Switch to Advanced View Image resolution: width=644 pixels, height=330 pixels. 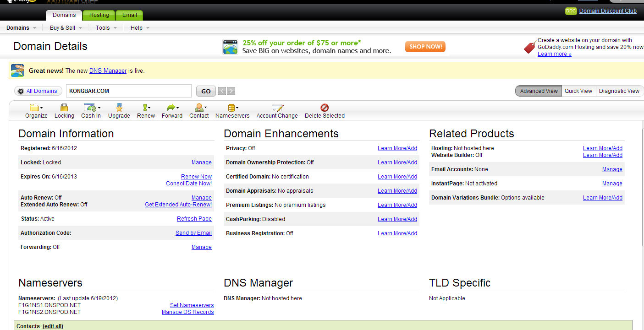[x=539, y=91]
